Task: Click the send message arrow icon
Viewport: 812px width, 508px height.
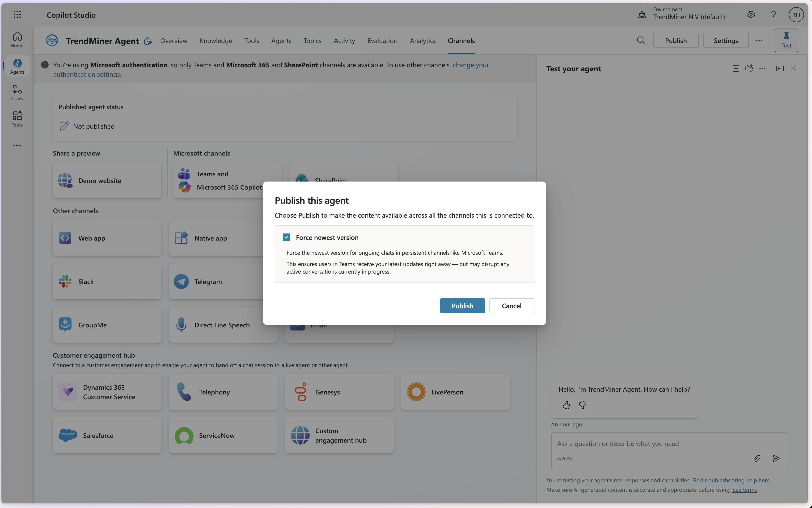Action: (x=776, y=458)
